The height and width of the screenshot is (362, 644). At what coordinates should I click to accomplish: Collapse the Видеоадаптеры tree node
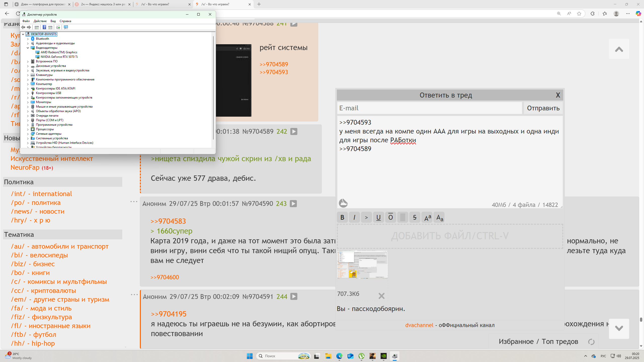28,48
